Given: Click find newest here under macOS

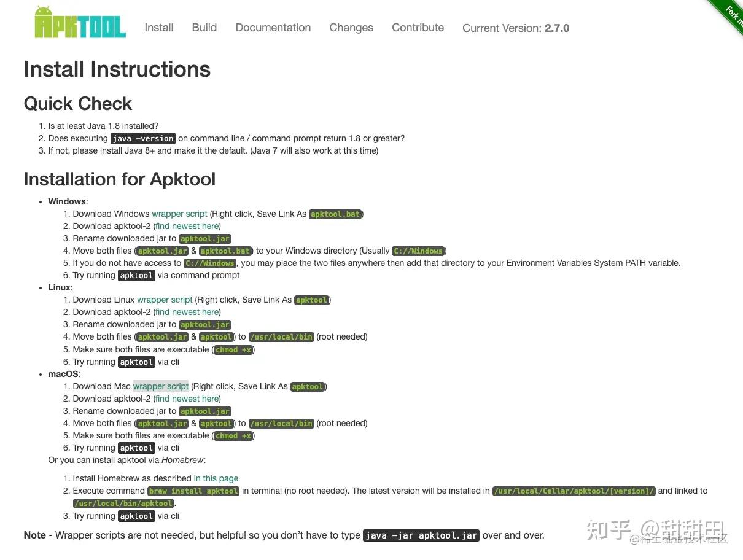Looking at the screenshot, I should point(187,399).
